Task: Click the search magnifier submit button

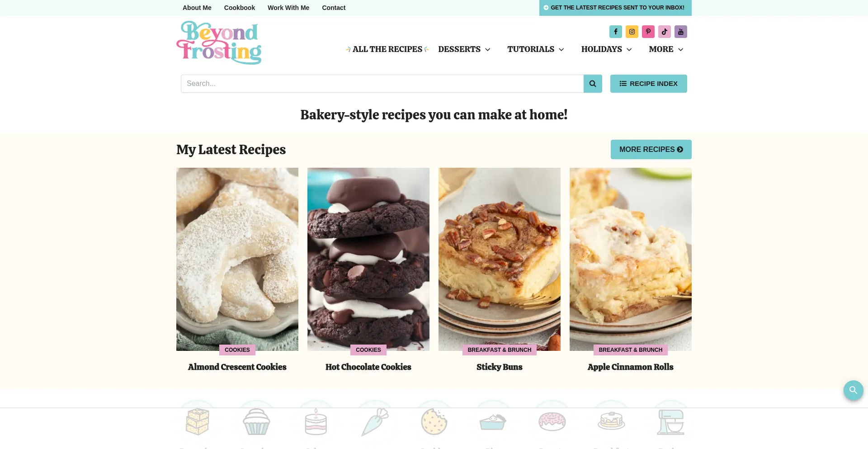Action: point(593,84)
